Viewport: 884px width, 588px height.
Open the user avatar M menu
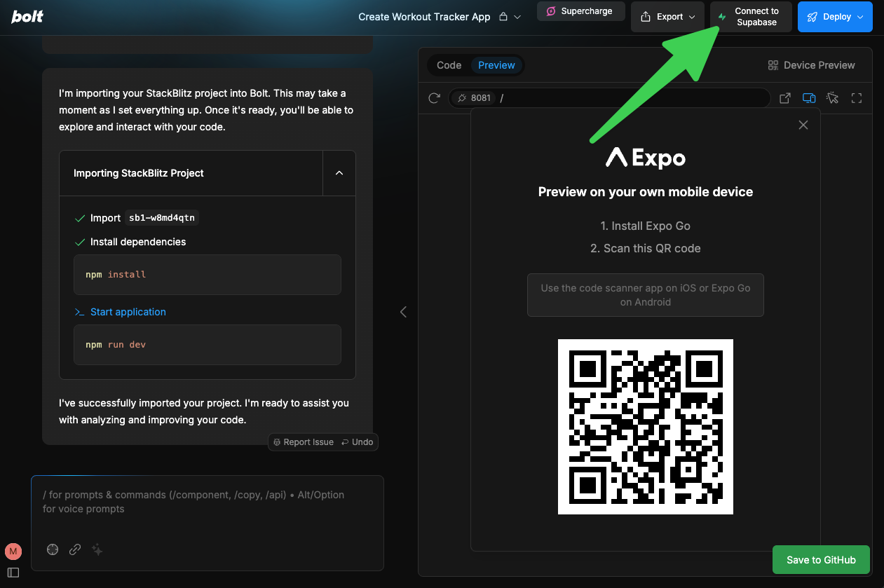(x=13, y=552)
